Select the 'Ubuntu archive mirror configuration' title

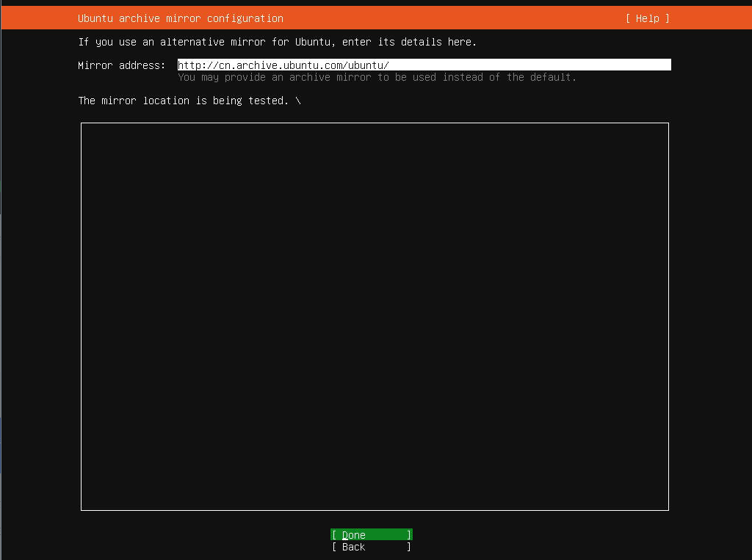[x=180, y=18]
